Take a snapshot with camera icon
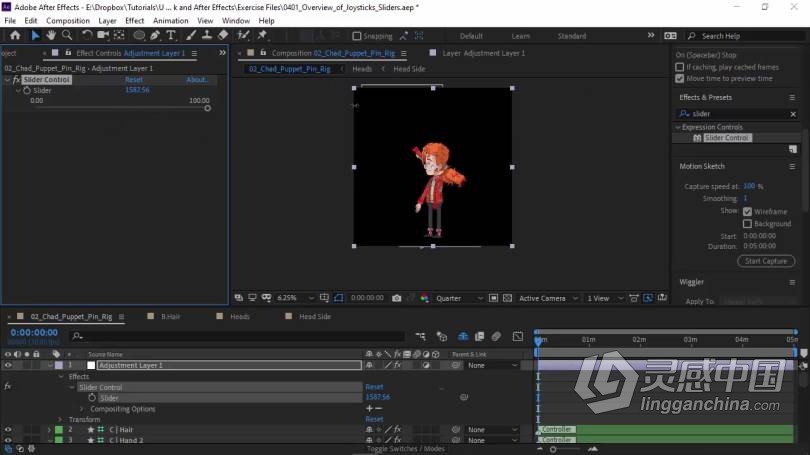 click(x=396, y=298)
